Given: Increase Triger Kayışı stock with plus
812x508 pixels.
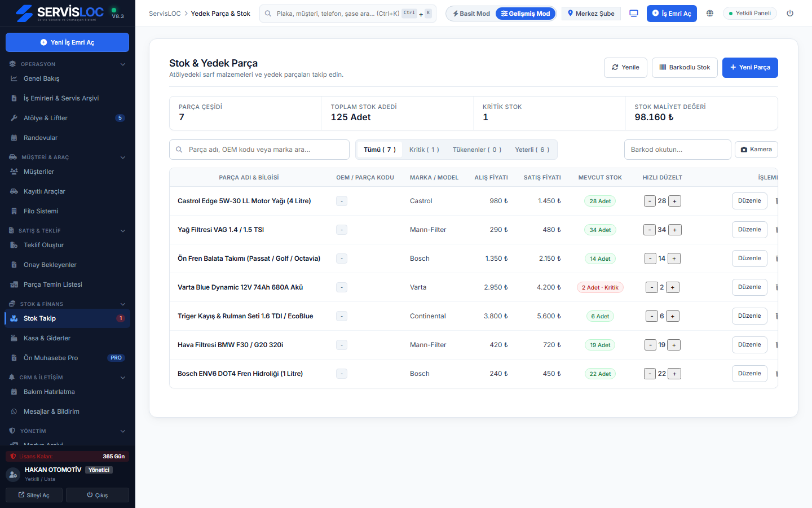Looking at the screenshot, I should [673, 316].
